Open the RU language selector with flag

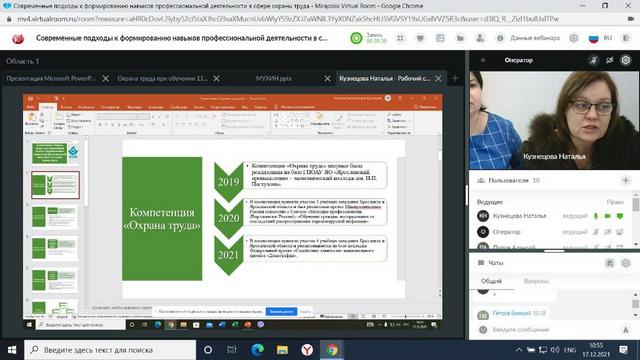[x=600, y=38]
